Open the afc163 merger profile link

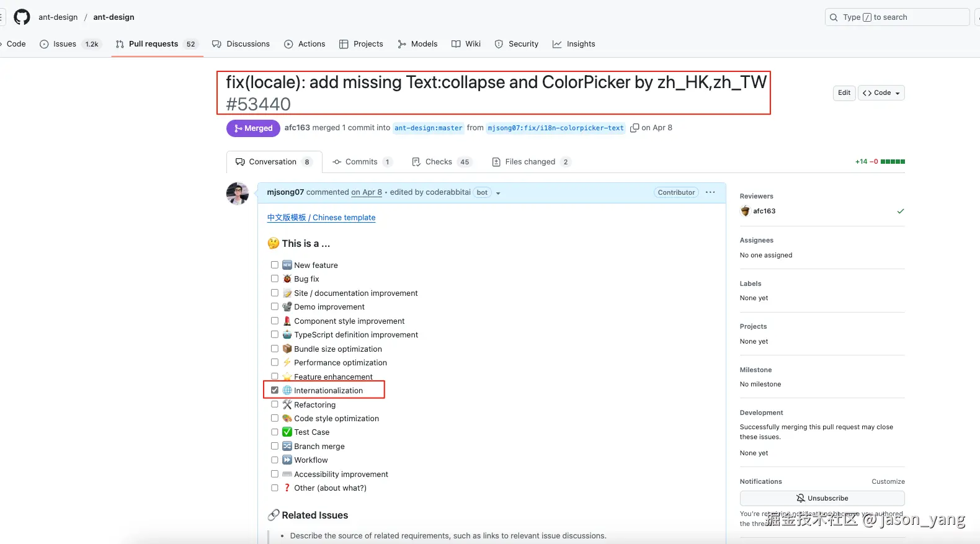tap(297, 128)
